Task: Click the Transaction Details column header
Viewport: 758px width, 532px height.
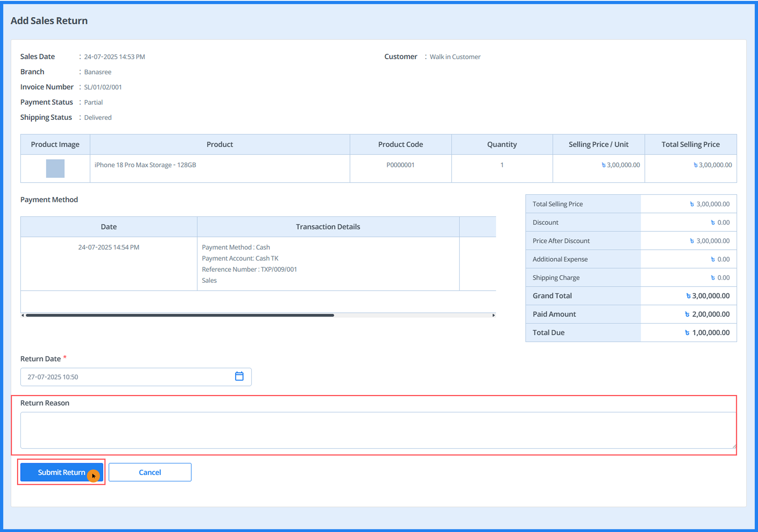Action: 328,227
